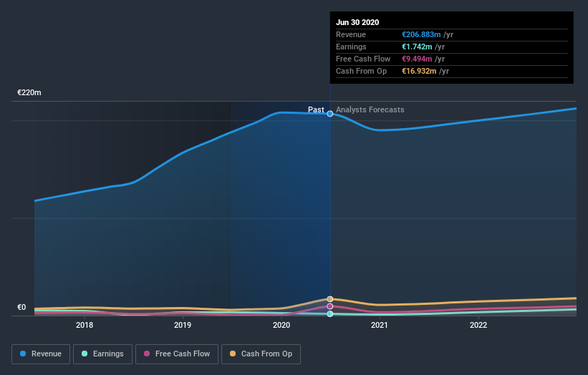Toggle the Free Cash Flow legend button
Screen dimensions: 588x375
pos(177,354)
